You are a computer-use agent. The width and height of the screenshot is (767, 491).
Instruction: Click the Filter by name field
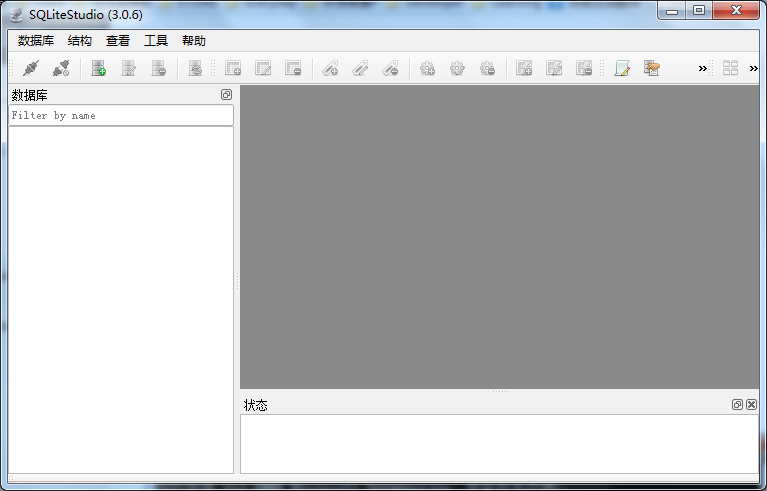pyautogui.click(x=121, y=115)
